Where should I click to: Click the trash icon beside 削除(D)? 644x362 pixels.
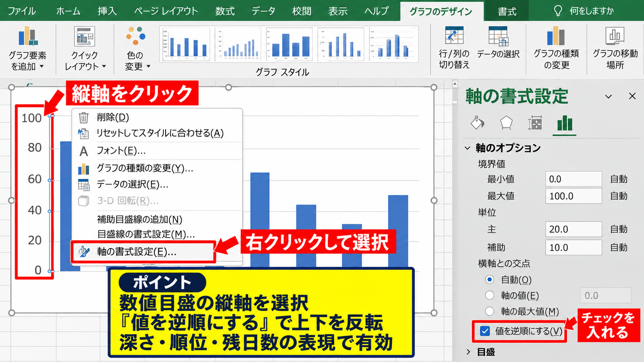84,117
